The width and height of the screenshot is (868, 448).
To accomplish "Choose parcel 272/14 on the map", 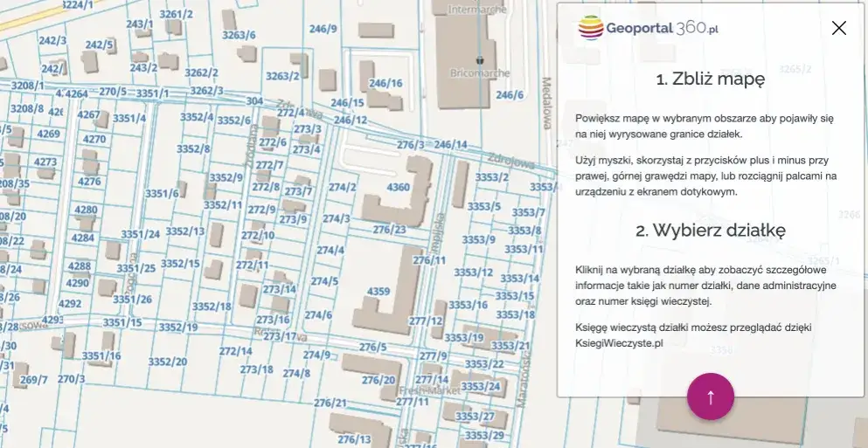I will [235, 351].
